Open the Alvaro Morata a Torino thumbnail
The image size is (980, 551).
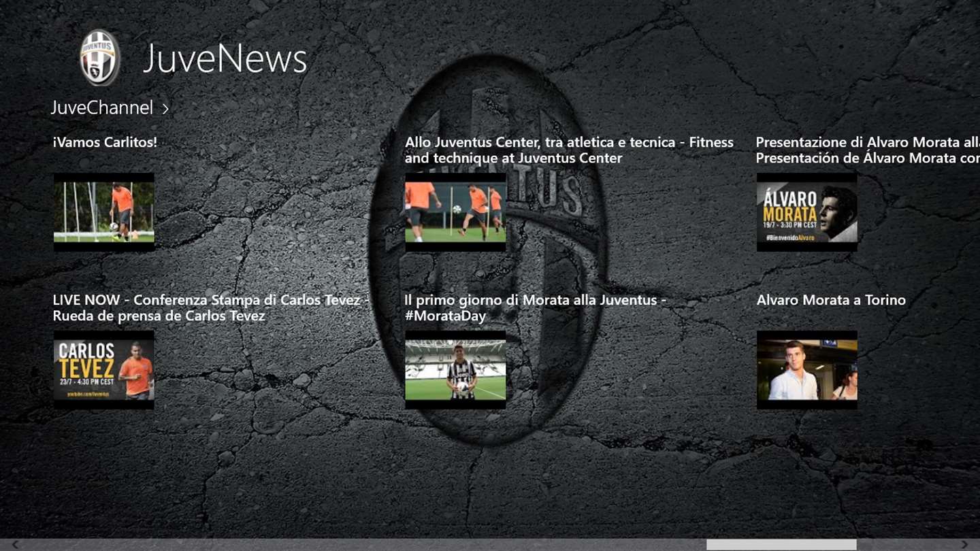click(x=807, y=370)
